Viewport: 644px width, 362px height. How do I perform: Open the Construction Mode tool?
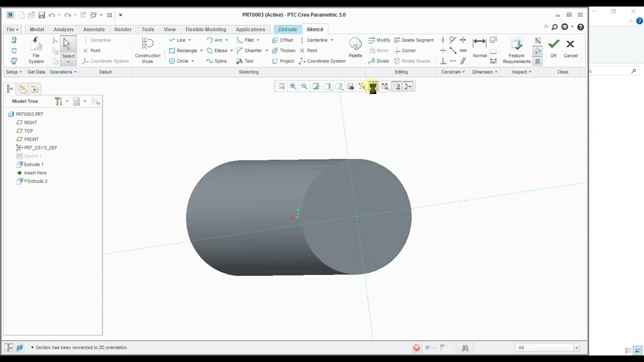point(147,51)
